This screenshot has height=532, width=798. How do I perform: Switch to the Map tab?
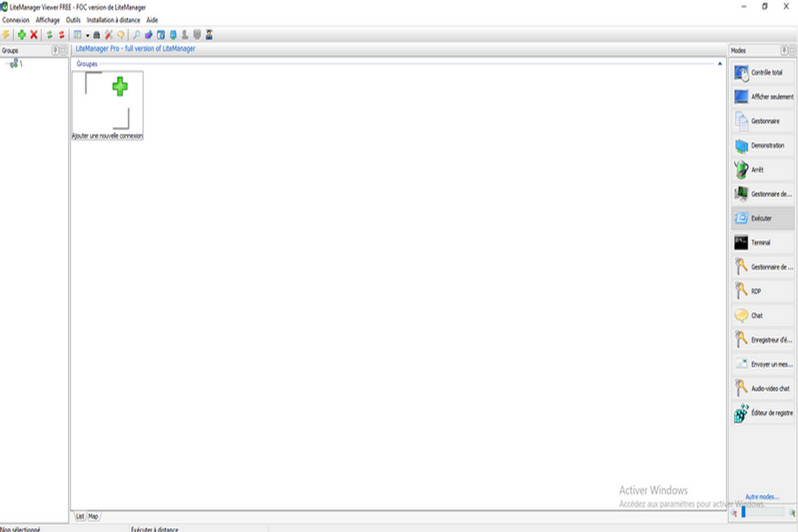point(94,516)
